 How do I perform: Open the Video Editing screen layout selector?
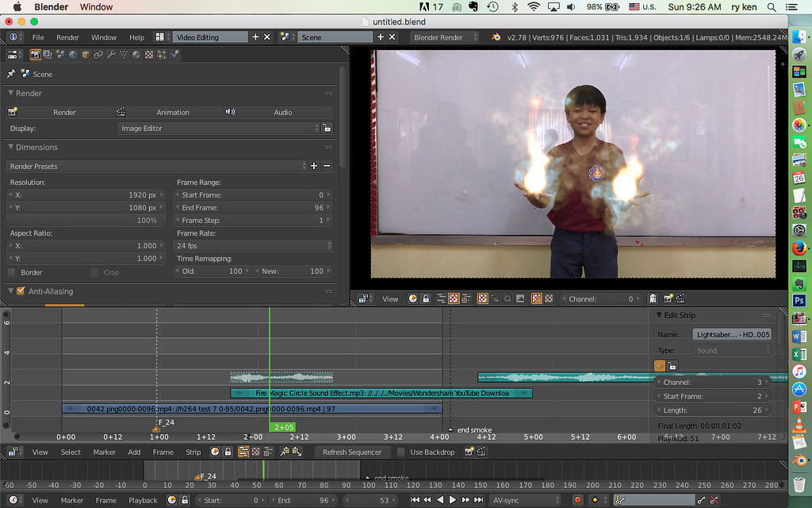click(x=160, y=37)
